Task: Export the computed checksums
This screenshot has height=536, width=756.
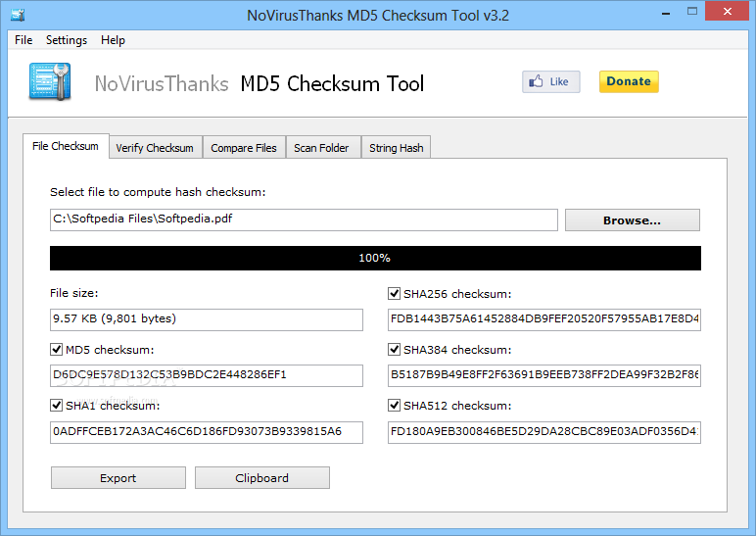Action: [x=118, y=477]
